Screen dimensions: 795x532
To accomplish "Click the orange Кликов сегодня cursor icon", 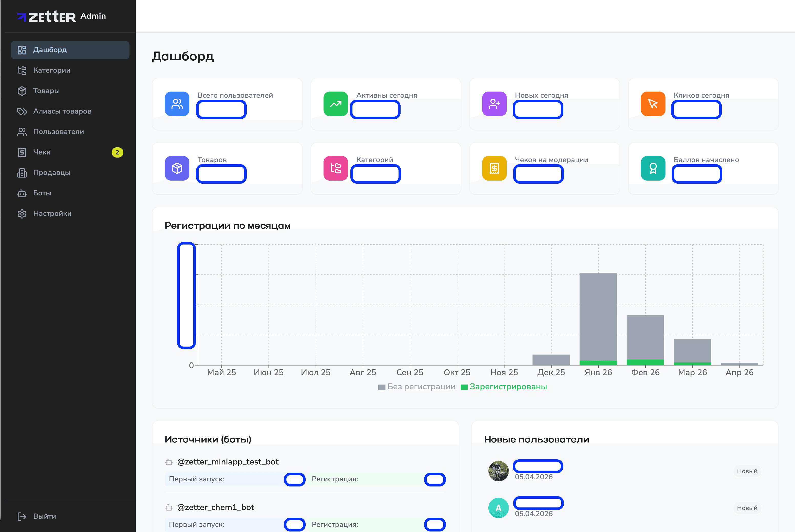I will point(653,104).
